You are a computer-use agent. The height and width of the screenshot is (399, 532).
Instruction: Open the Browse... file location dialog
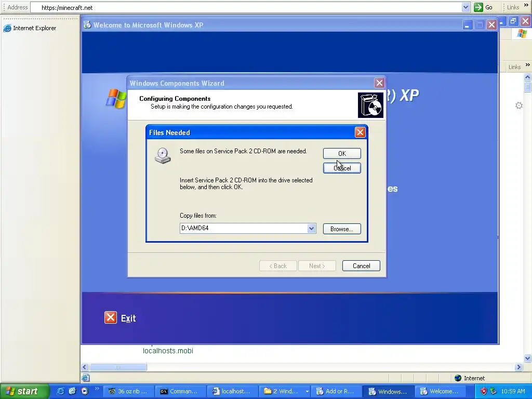(342, 229)
